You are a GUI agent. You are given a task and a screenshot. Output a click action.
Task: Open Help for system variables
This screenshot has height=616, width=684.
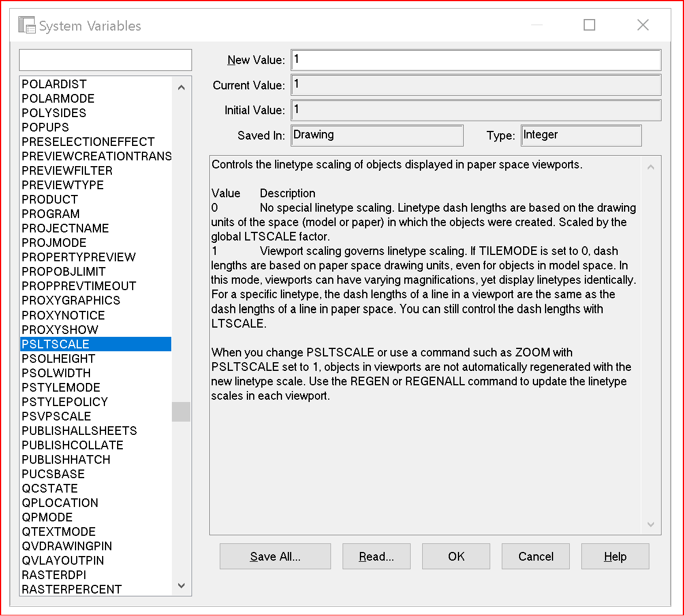tap(615, 556)
